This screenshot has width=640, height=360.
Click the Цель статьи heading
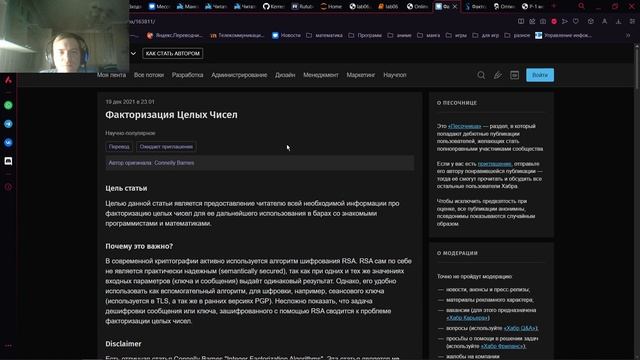click(x=126, y=188)
